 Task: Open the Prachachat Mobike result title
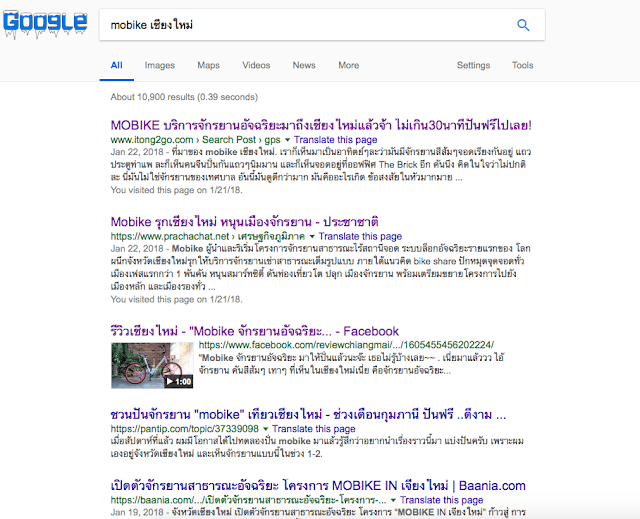pos(244,222)
